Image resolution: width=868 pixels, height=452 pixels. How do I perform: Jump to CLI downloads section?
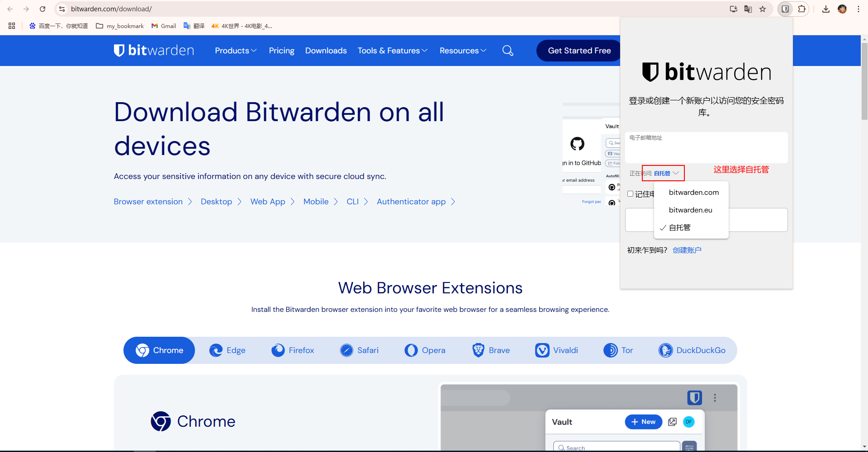357,202
